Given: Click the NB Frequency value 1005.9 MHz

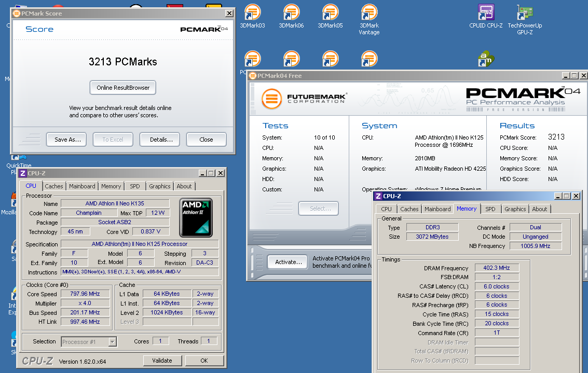Looking at the screenshot, I should [x=536, y=246].
